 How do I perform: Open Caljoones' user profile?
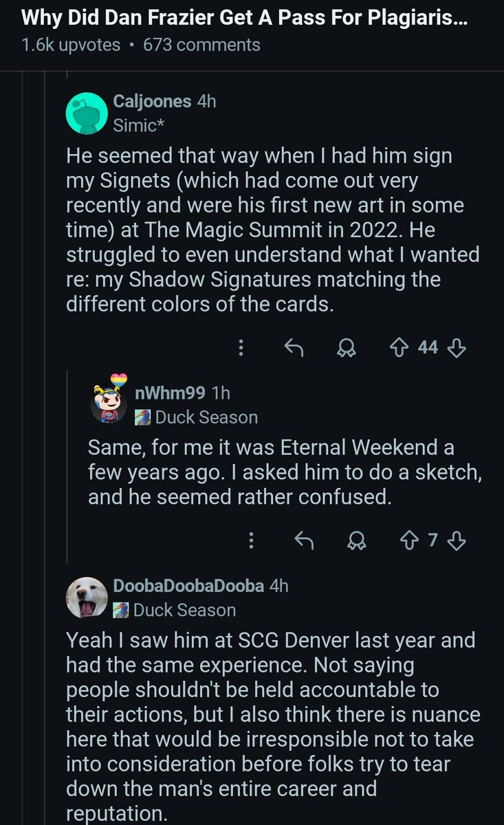(152, 101)
